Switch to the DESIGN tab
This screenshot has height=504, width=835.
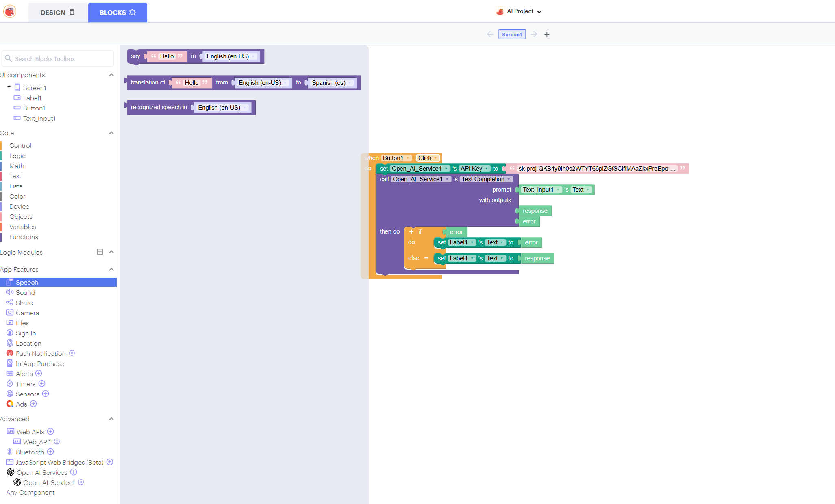(x=58, y=13)
